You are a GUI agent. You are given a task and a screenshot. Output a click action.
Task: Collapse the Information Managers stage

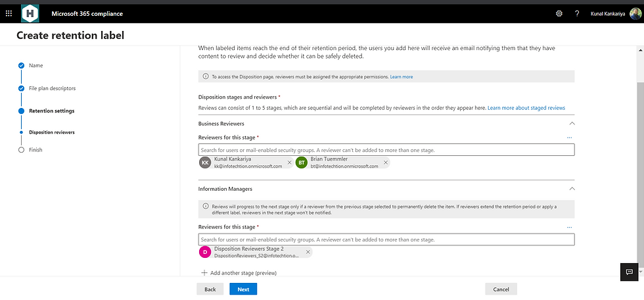click(x=572, y=189)
